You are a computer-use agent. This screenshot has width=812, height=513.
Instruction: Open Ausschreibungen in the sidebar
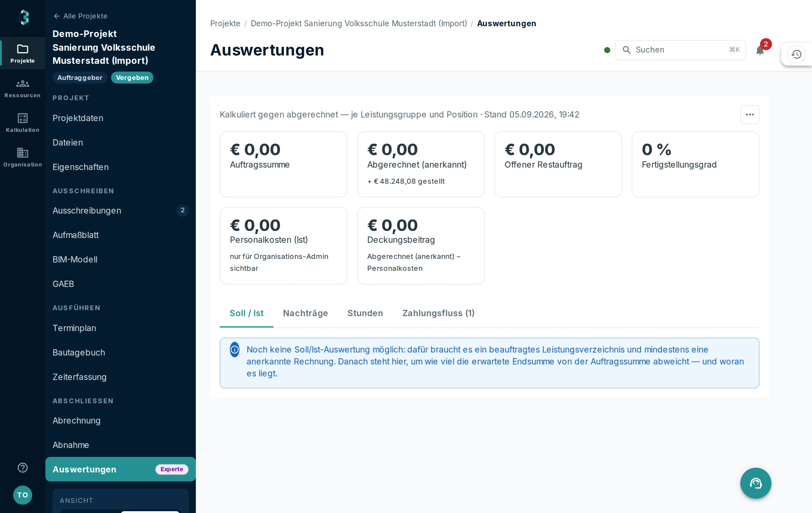tap(120, 211)
